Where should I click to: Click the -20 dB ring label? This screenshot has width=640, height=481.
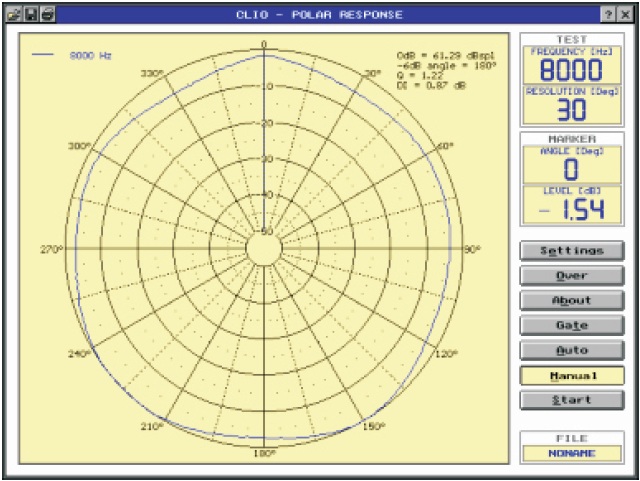[x=266, y=122]
